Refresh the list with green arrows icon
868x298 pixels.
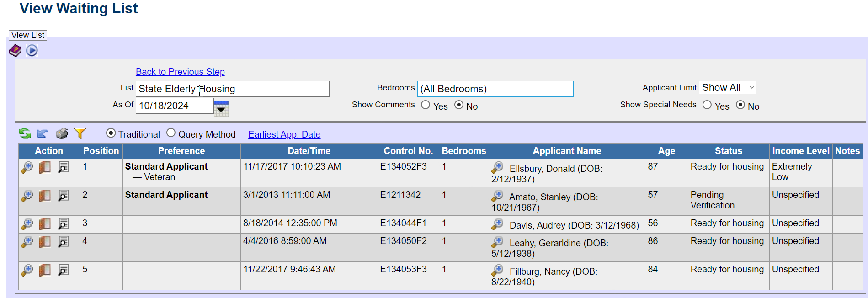coord(25,133)
